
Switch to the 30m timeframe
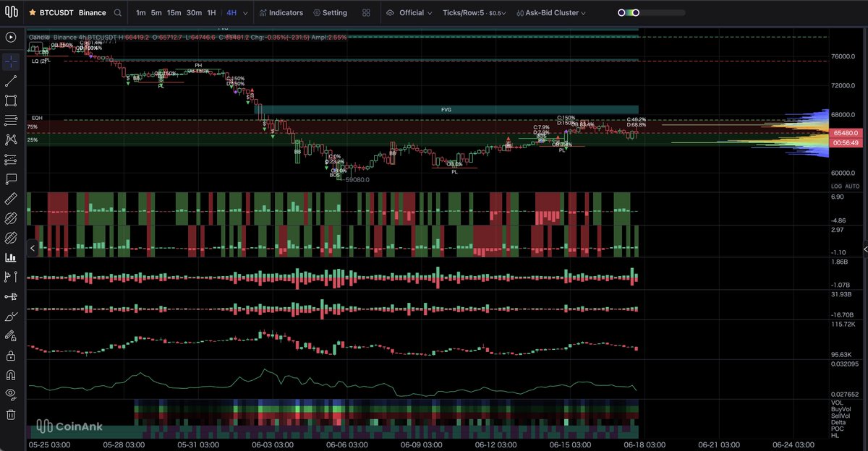pyautogui.click(x=194, y=13)
